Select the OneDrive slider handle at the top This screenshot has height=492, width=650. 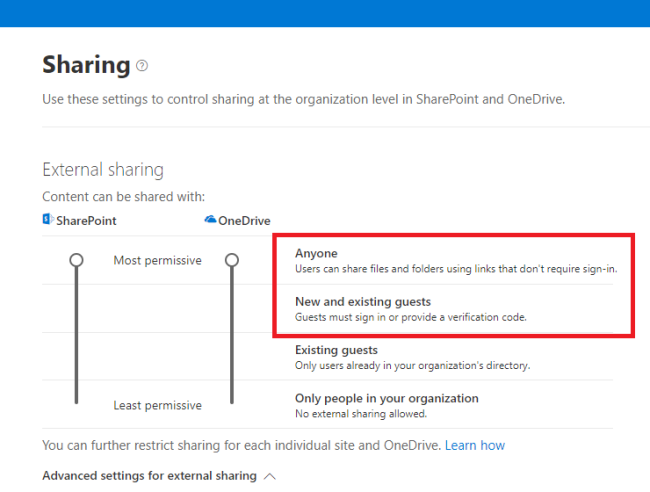point(232,260)
